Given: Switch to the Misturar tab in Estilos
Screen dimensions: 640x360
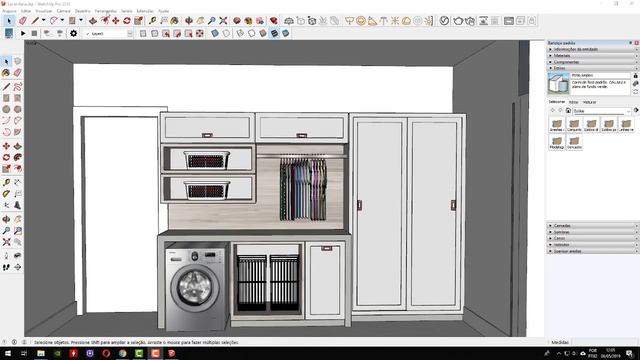Looking at the screenshot, I should click(589, 102).
